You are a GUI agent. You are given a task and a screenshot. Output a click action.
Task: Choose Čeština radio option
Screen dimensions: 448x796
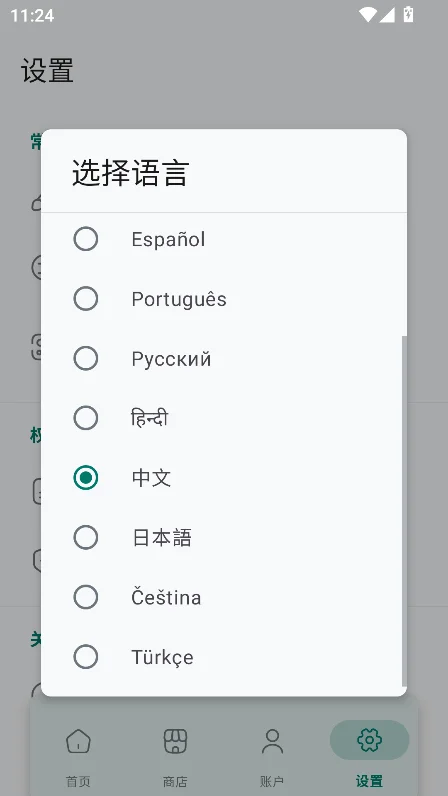(x=86, y=597)
